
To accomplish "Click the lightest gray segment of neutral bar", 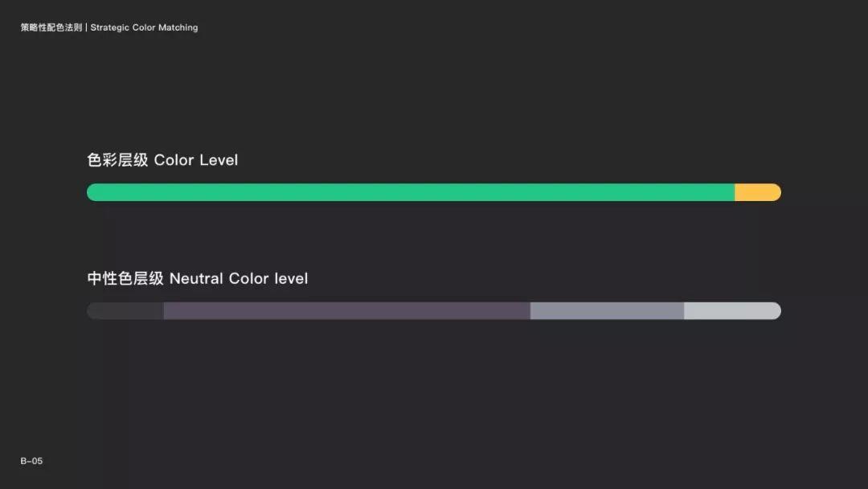I will pos(732,310).
